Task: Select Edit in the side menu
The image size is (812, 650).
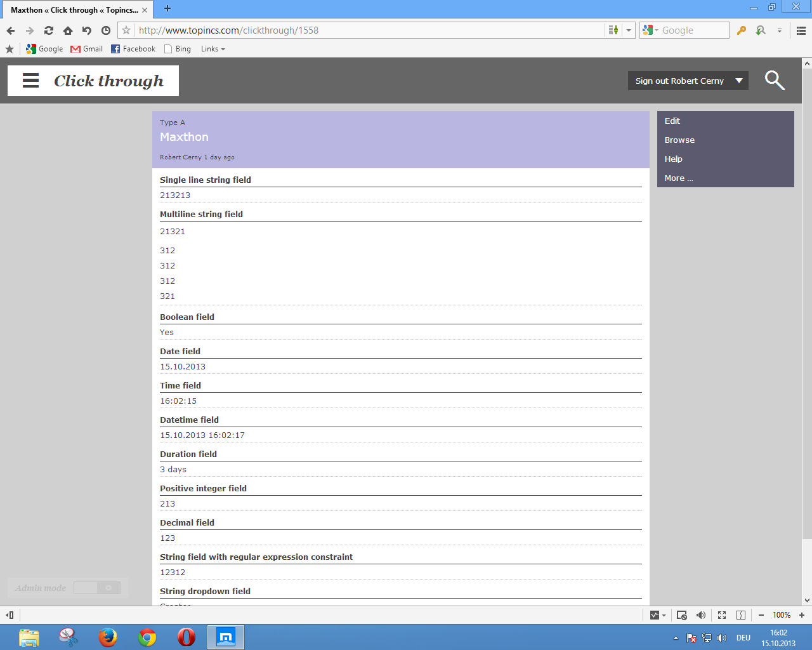Action: point(672,121)
